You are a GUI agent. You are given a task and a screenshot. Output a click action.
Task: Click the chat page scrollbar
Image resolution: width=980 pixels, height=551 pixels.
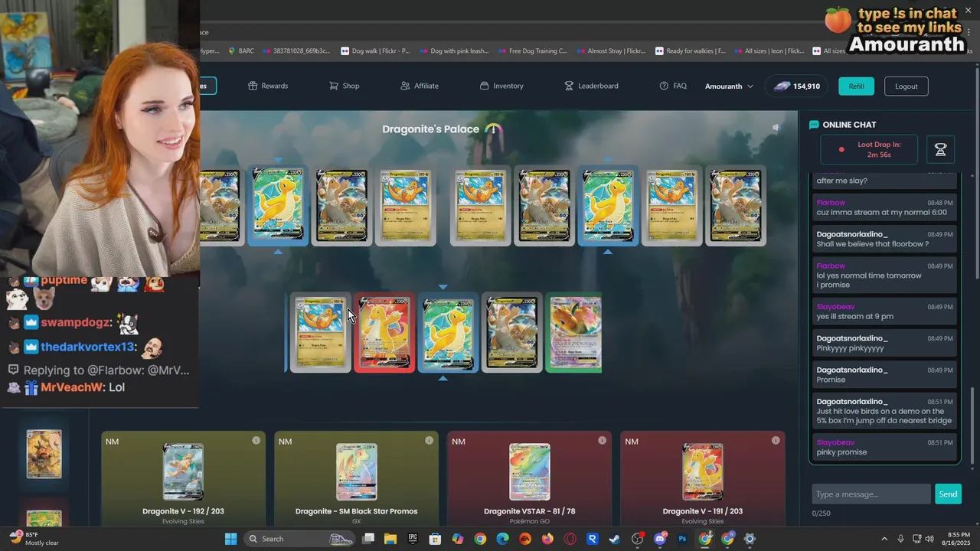(972, 425)
